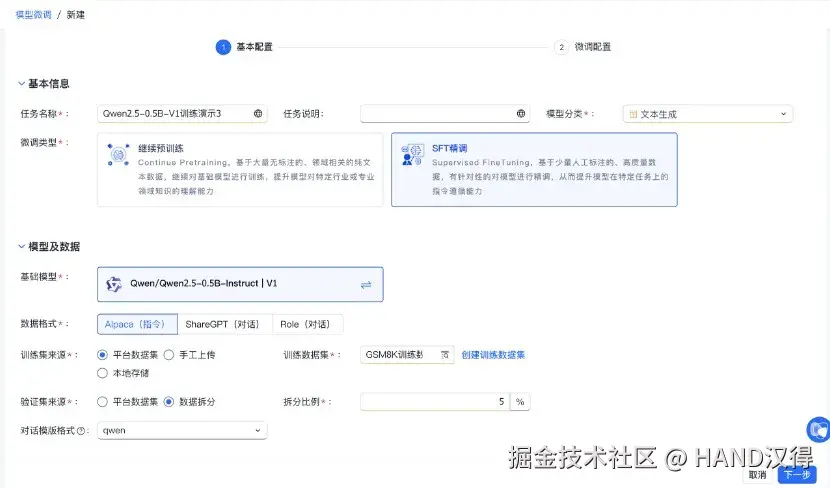Click the base model Qwen2.5-0.5B-Instruct selector
Viewport: 830px width, 488px height.
[240, 284]
